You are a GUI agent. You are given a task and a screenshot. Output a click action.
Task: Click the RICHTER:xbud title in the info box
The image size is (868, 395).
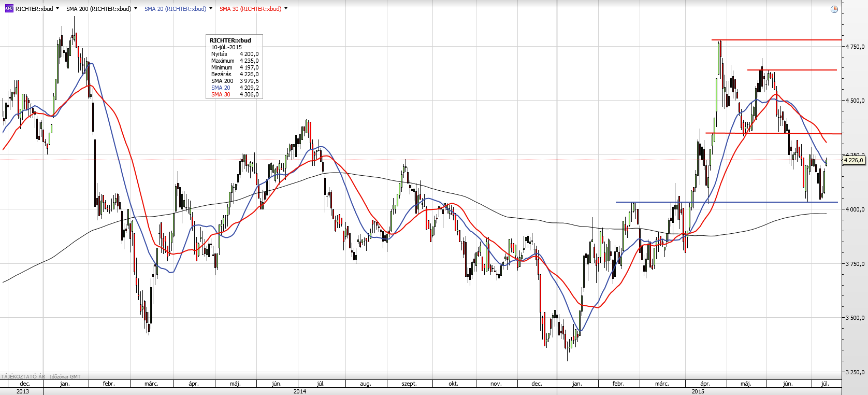click(x=230, y=40)
